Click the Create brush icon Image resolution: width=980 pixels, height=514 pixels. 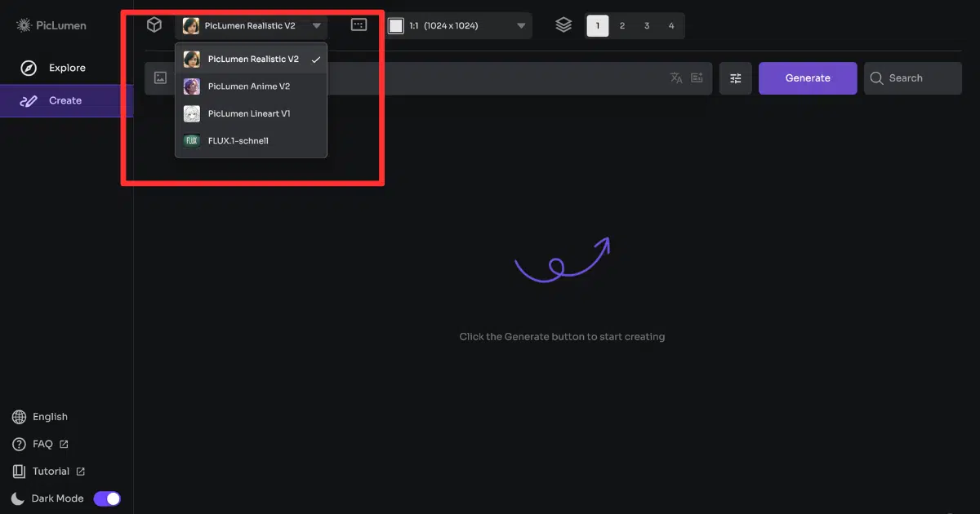(x=29, y=100)
